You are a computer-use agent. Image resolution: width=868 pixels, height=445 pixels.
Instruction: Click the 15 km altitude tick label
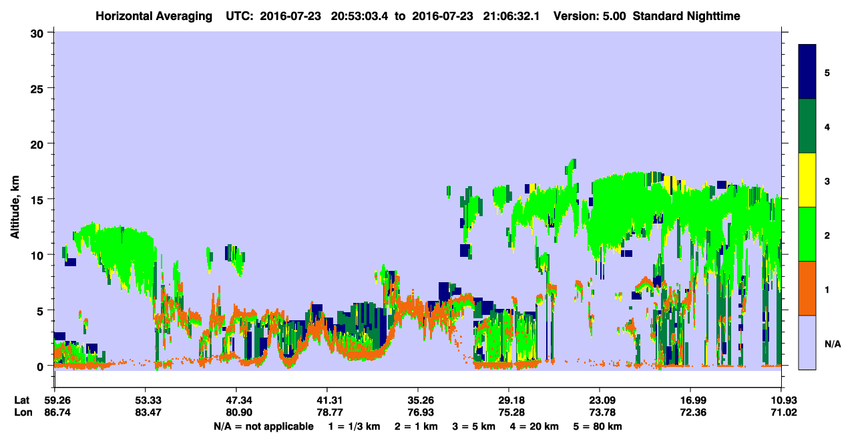[x=37, y=199]
